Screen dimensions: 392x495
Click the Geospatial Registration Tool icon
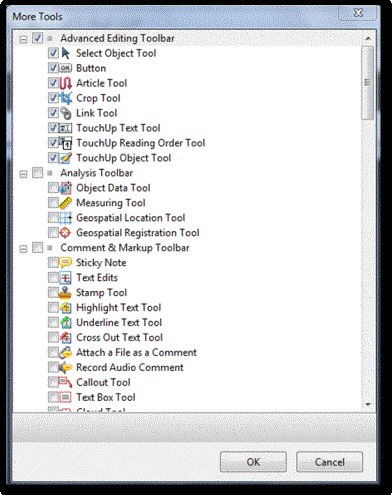coord(65,233)
